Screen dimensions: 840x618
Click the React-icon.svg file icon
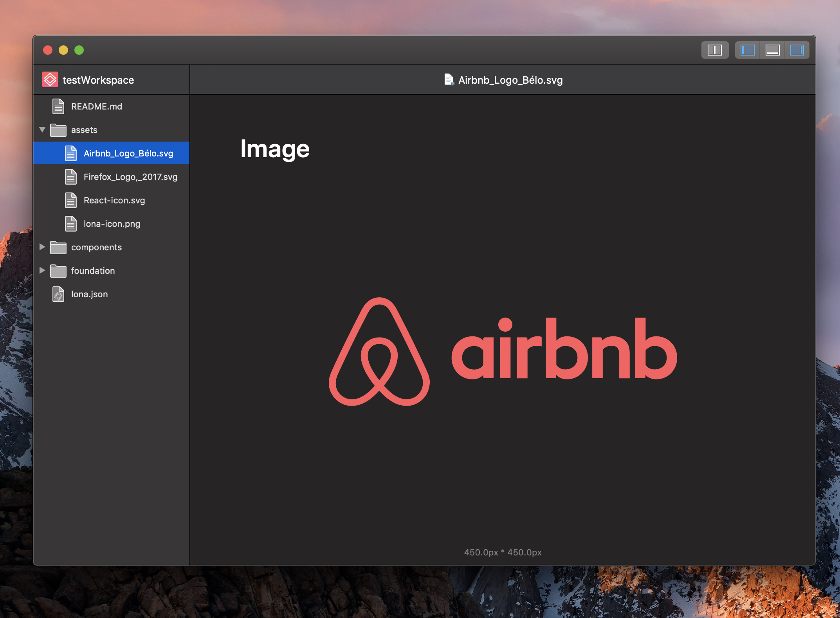(71, 200)
